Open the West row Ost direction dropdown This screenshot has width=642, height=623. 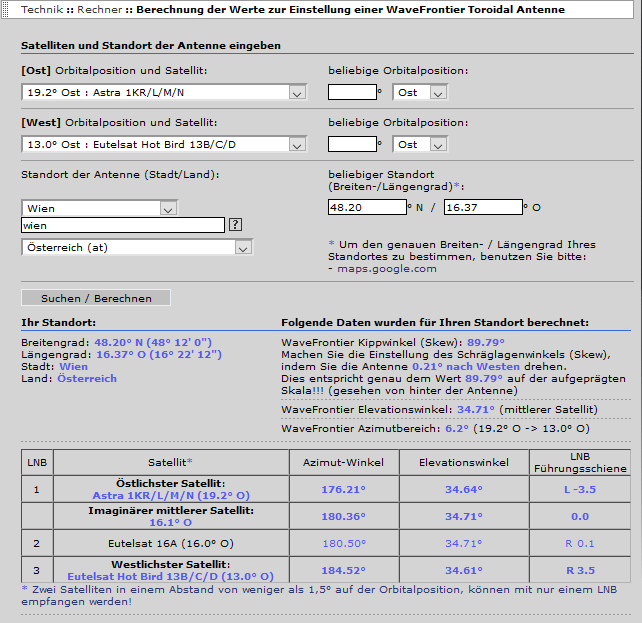(x=419, y=144)
